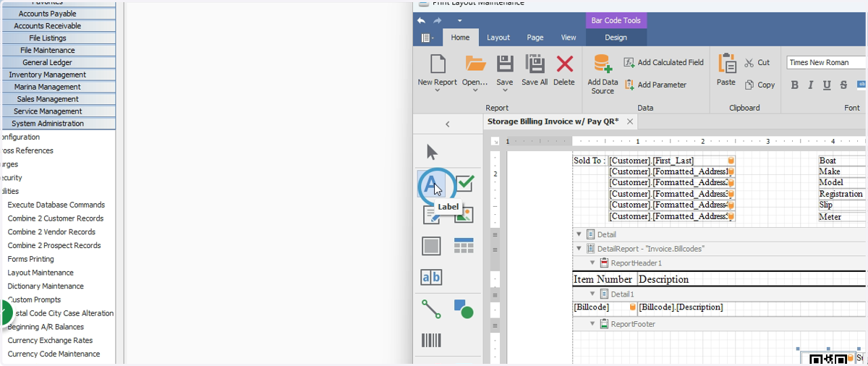Select the Label control tool
The height and width of the screenshot is (366, 868).
(x=432, y=185)
